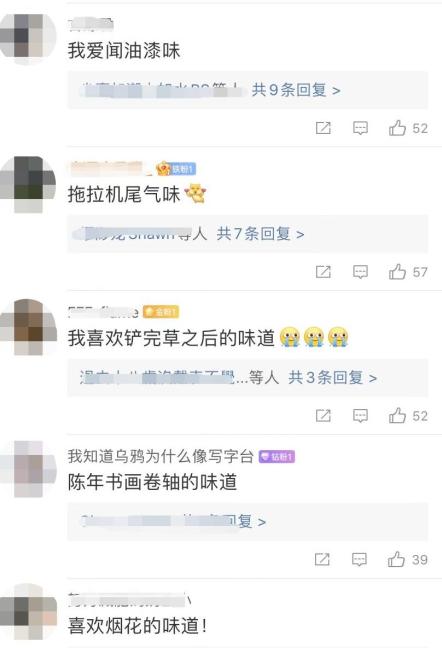Select the comment 喜欢烟花的味道
The width and height of the screenshot is (442, 648).
pos(138,625)
